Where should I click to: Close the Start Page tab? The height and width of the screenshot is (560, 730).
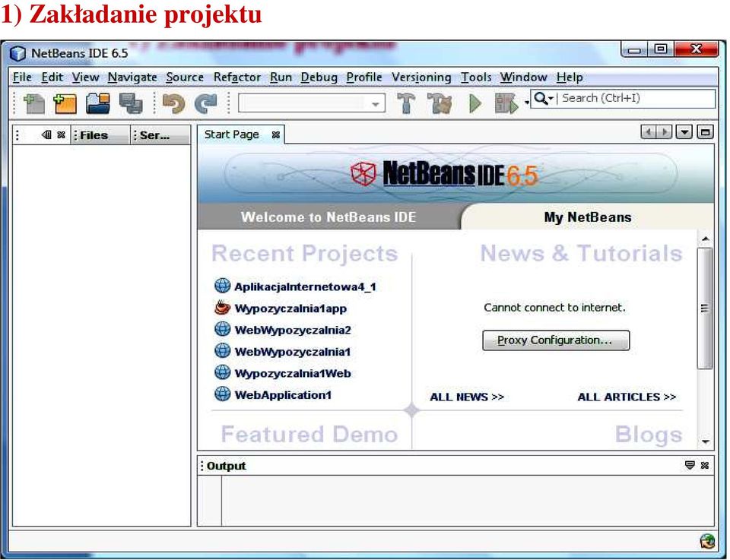275,135
